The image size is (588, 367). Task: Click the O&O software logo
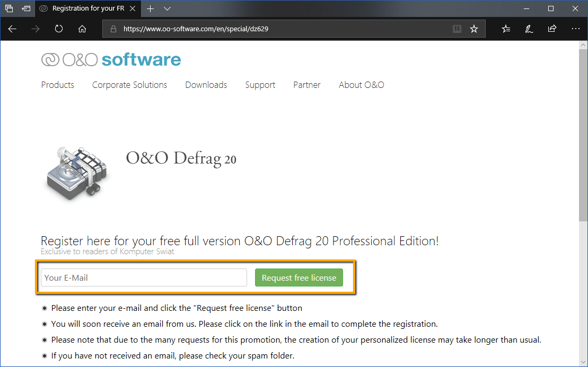tap(111, 59)
